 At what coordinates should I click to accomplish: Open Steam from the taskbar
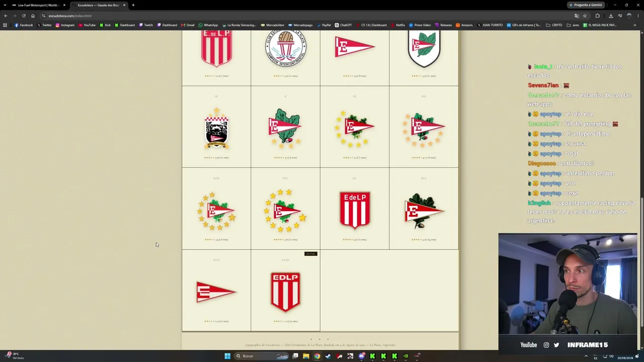[328, 356]
